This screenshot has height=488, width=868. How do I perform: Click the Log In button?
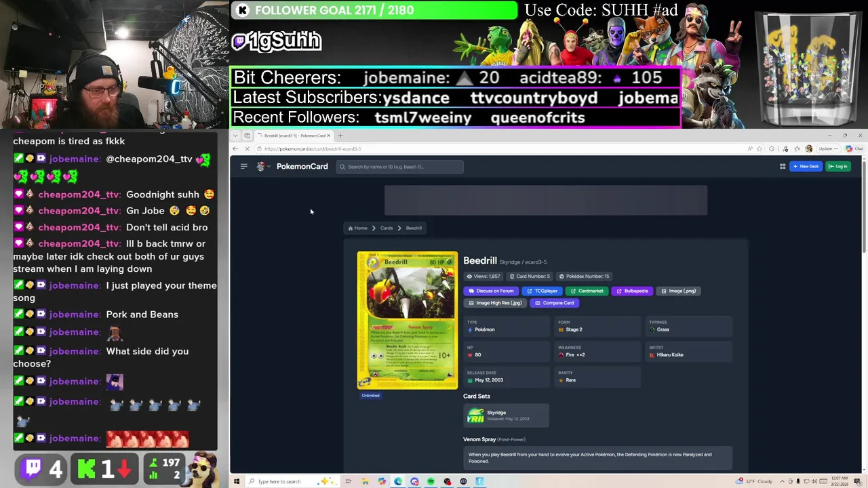[838, 167]
